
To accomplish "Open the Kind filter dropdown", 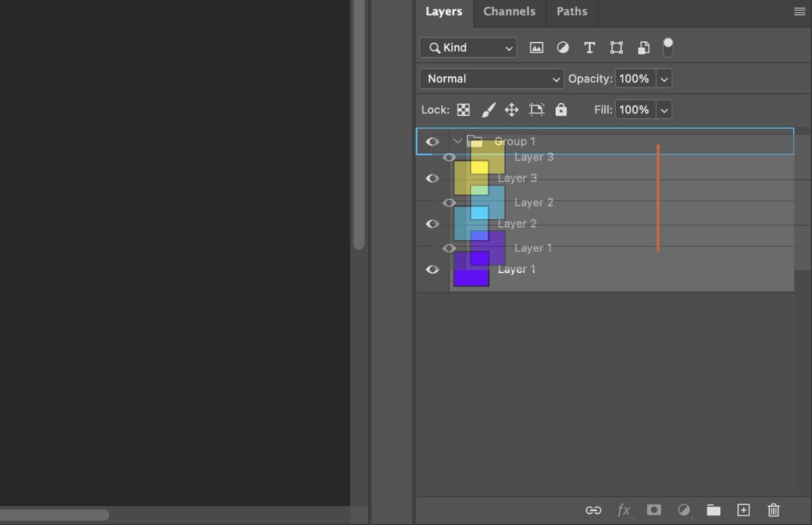I will (x=467, y=48).
